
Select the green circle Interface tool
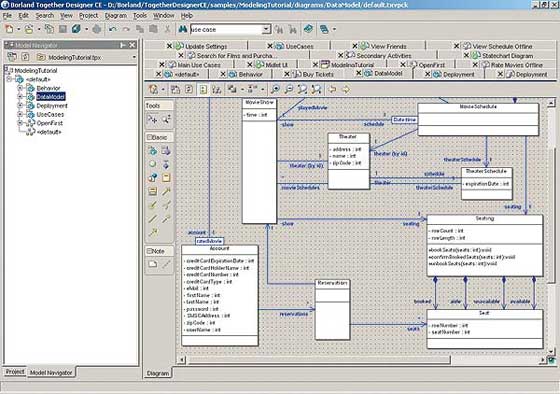coord(152,164)
